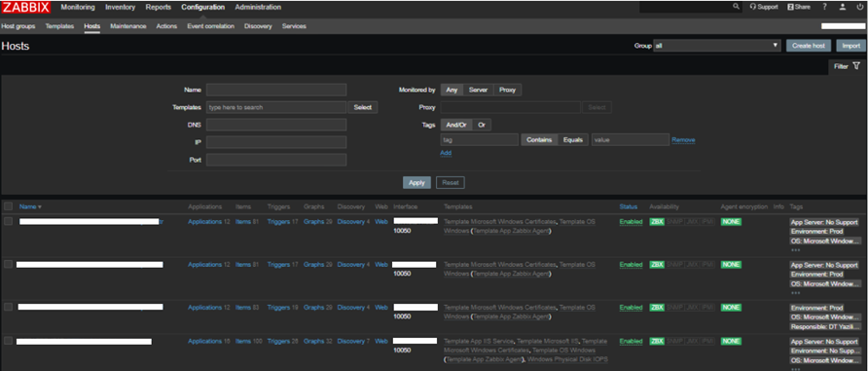Viewport: 868px width, 371px height.
Task: Click the magnifier icon in the search box
Action: click(x=736, y=7)
